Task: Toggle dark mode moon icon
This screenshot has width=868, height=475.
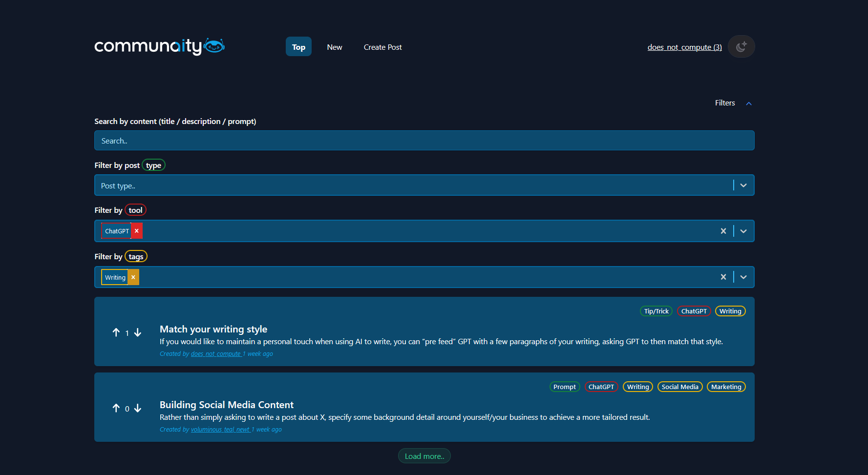Action: (x=741, y=47)
